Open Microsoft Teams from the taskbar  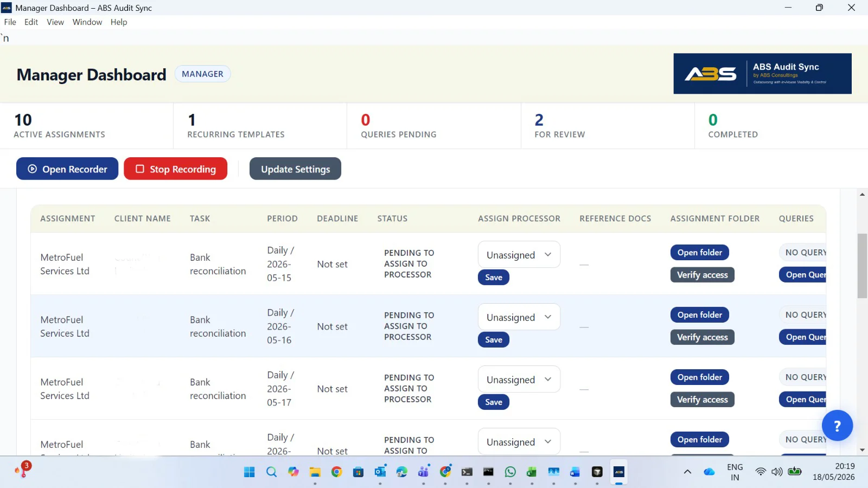423,472
